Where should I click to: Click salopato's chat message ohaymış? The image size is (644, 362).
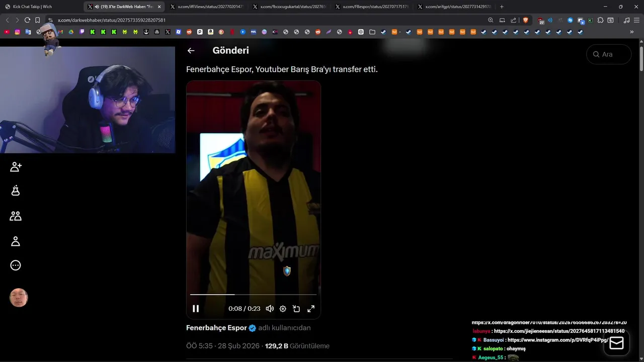(x=515, y=348)
